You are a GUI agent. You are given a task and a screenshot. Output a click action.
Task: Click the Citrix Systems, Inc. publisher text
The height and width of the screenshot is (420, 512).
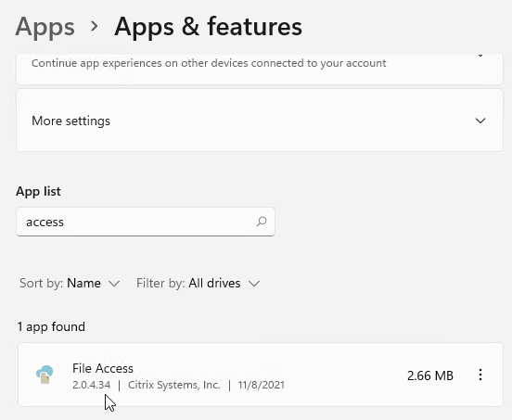[174, 385]
